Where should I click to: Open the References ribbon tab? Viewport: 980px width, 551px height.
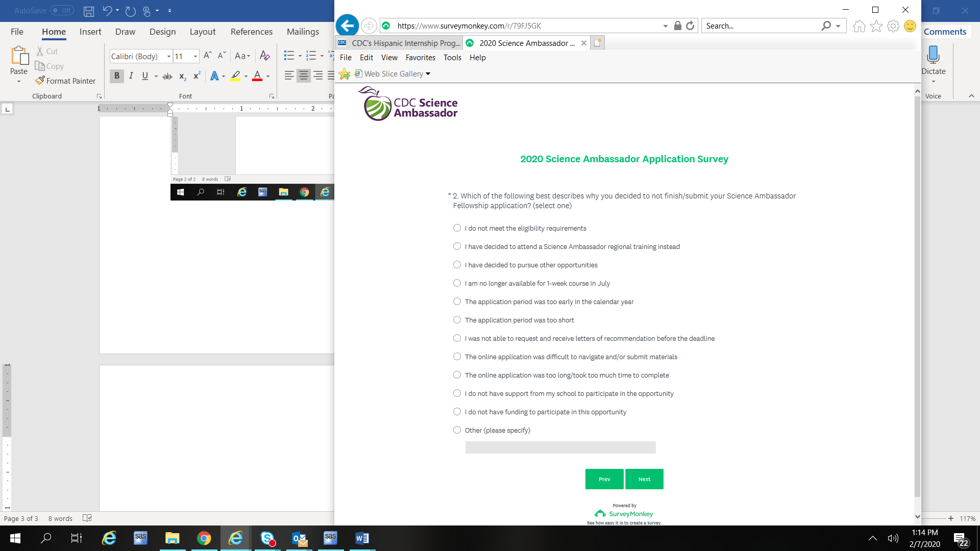[251, 32]
